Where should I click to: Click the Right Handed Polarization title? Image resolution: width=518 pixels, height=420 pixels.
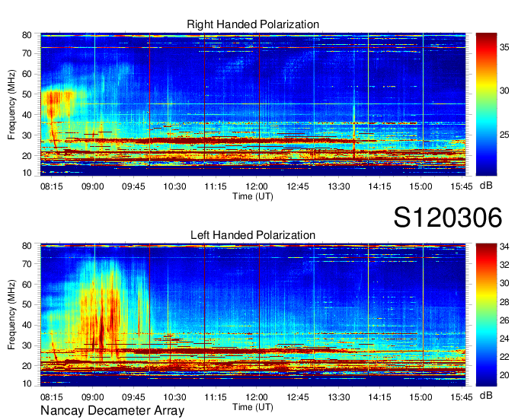(253, 24)
